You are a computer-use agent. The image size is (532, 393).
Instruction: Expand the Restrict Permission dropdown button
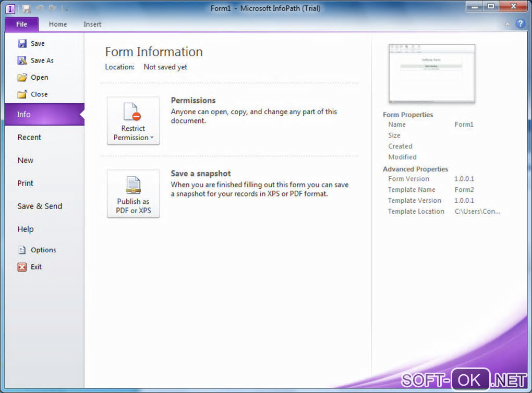(134, 121)
